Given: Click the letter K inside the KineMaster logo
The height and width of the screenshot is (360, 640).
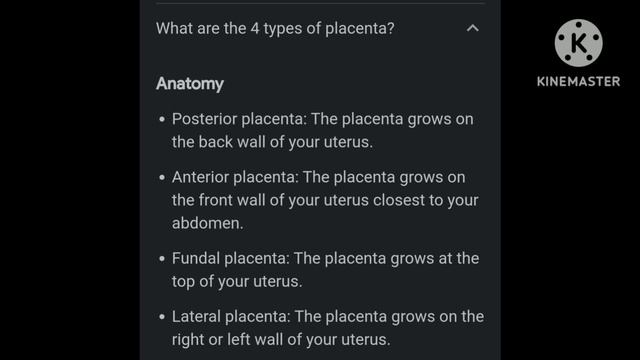Looking at the screenshot, I should click(x=579, y=43).
